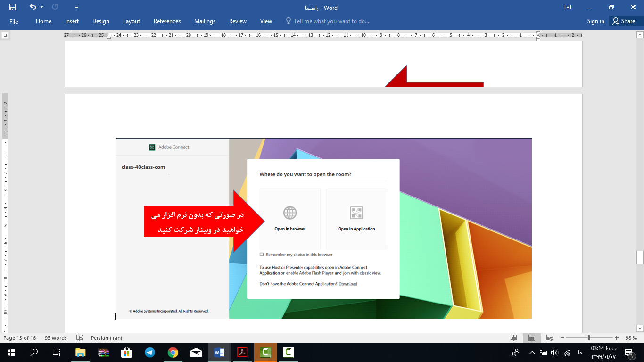Open the File menu
The image size is (644, 362).
point(14,21)
